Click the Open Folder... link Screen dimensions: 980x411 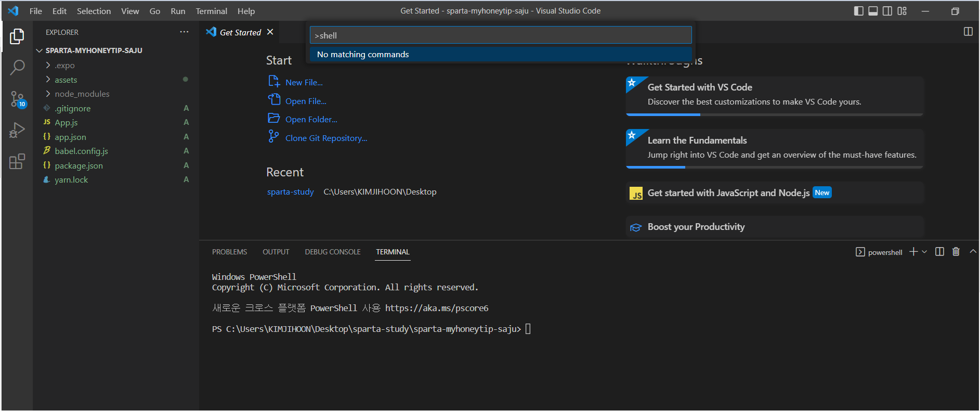click(x=311, y=119)
